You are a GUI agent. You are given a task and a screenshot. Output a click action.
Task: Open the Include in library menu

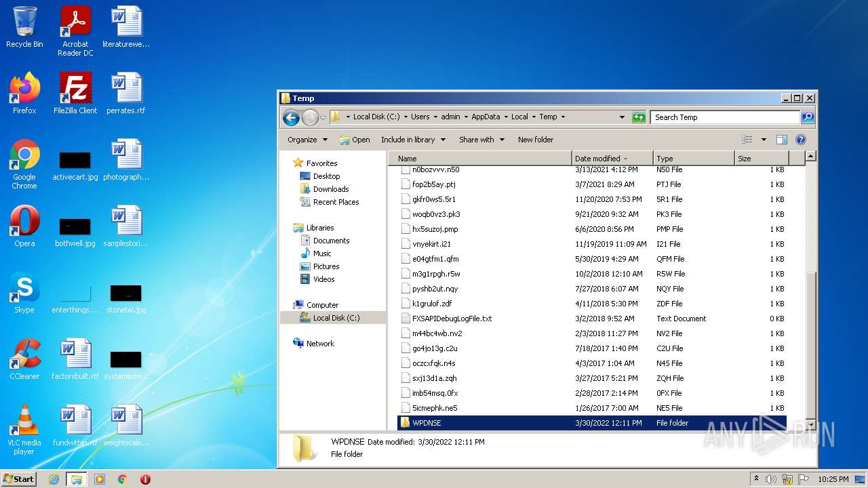pos(413,140)
